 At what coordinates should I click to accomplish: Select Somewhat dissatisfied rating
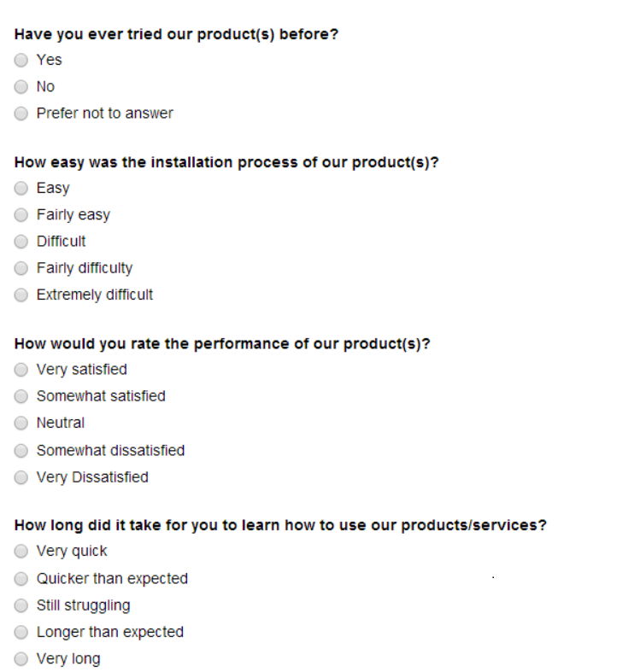(21, 451)
